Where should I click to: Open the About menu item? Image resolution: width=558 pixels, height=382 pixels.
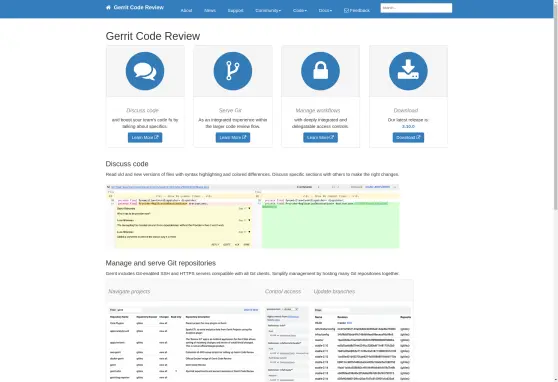coord(186,10)
